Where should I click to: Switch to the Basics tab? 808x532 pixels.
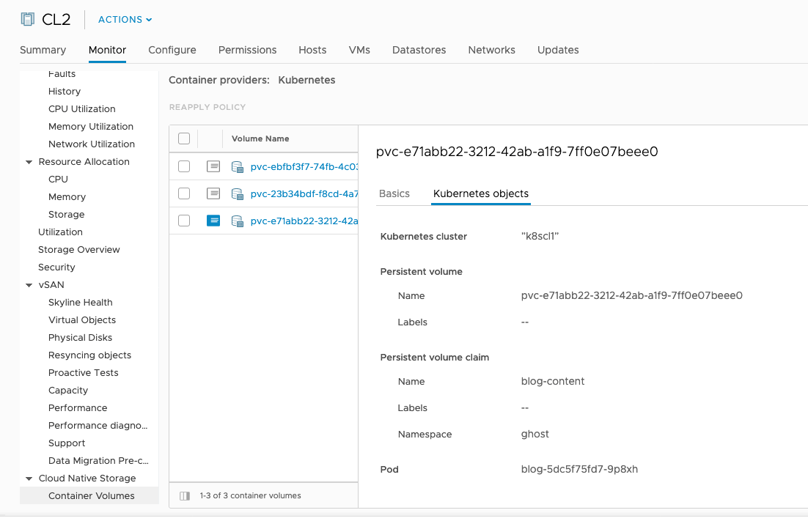click(x=394, y=193)
